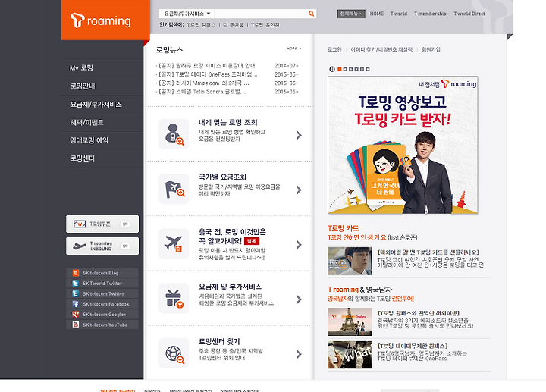Click the 회원가입 link
The height and width of the screenshot is (392, 546).
(431, 49)
